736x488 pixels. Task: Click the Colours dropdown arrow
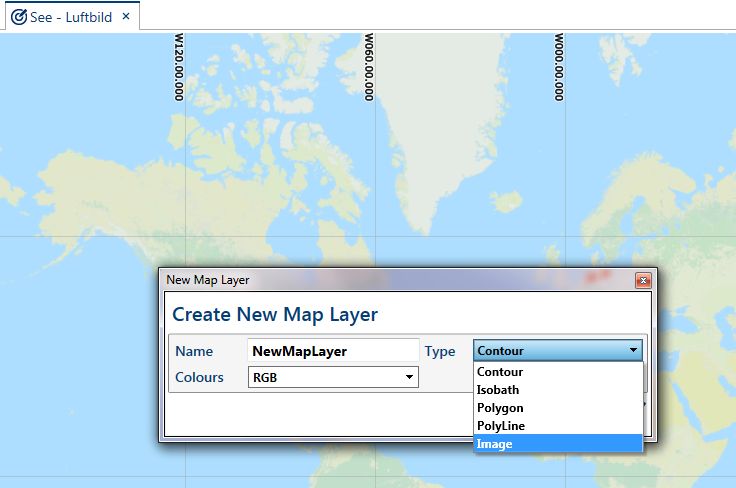point(408,377)
